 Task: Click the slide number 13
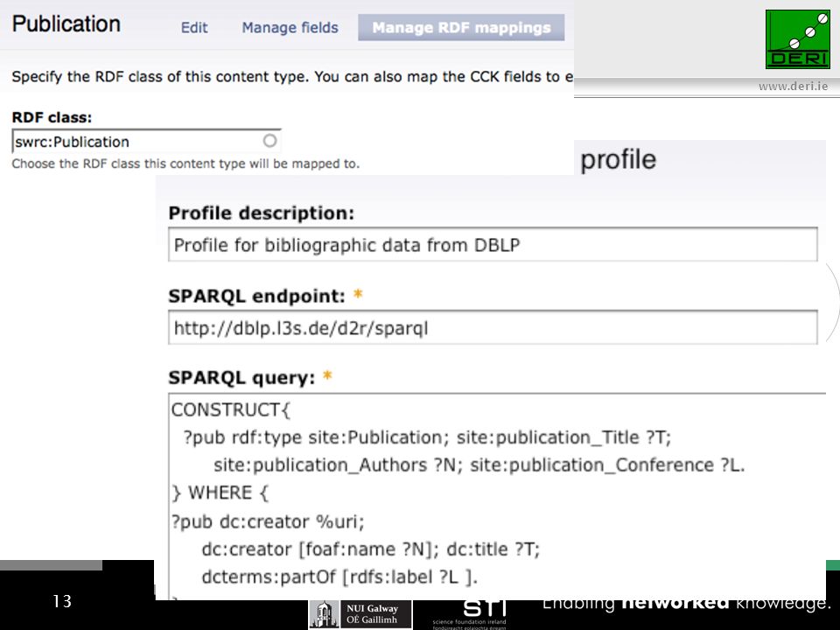62,601
